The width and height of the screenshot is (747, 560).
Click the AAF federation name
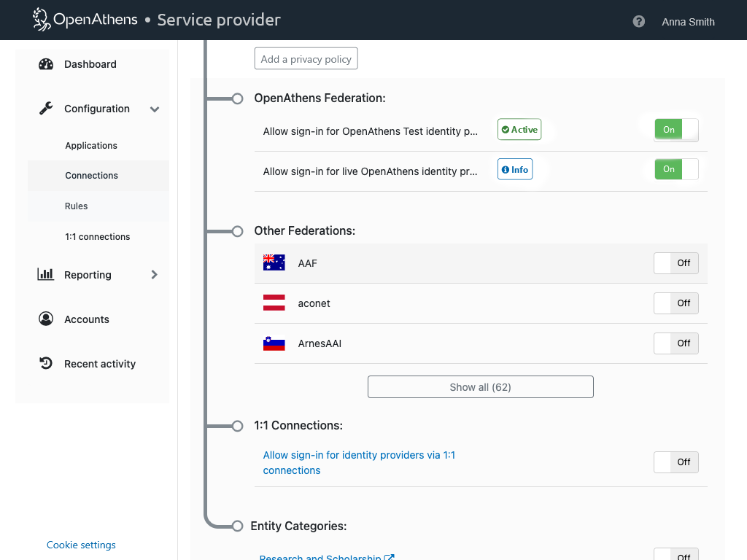307,263
